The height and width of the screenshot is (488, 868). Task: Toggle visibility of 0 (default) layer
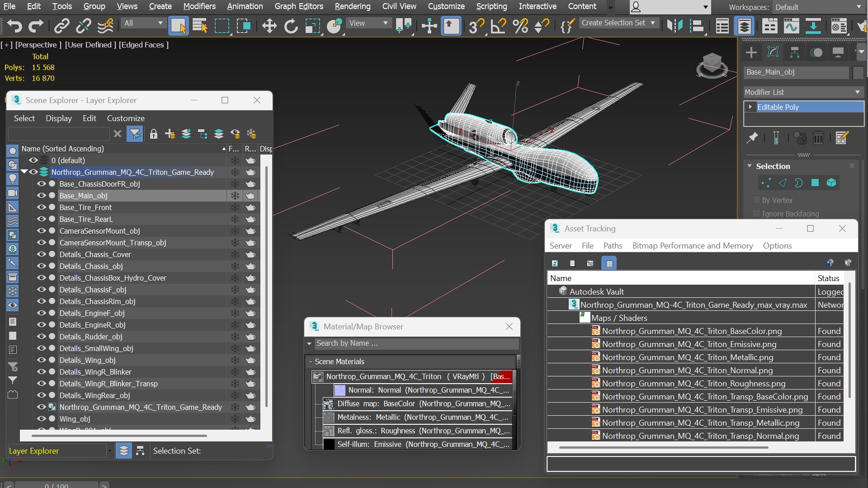tap(33, 160)
